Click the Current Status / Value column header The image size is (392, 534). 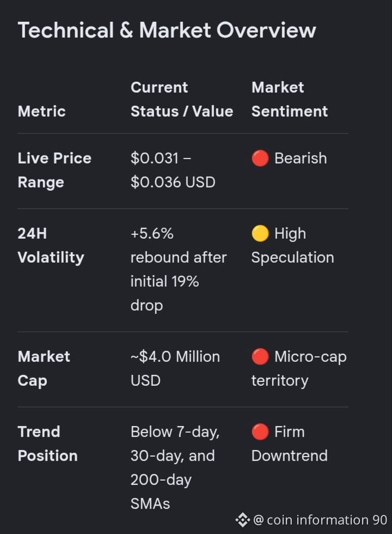(x=182, y=99)
